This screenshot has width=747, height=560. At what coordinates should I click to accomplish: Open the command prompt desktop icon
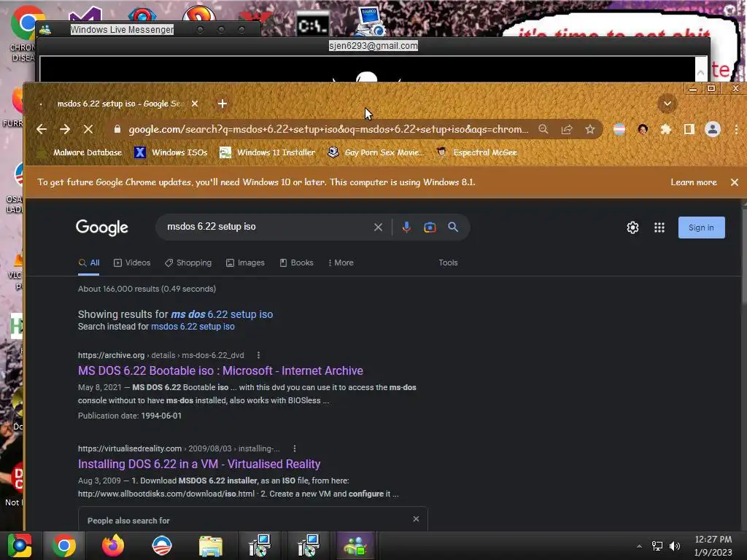(312, 25)
